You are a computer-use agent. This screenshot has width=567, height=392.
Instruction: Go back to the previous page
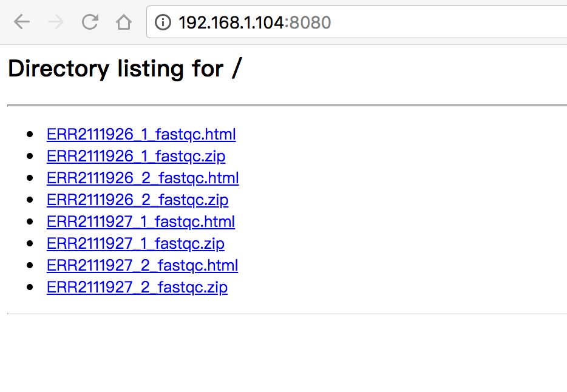click(21, 22)
